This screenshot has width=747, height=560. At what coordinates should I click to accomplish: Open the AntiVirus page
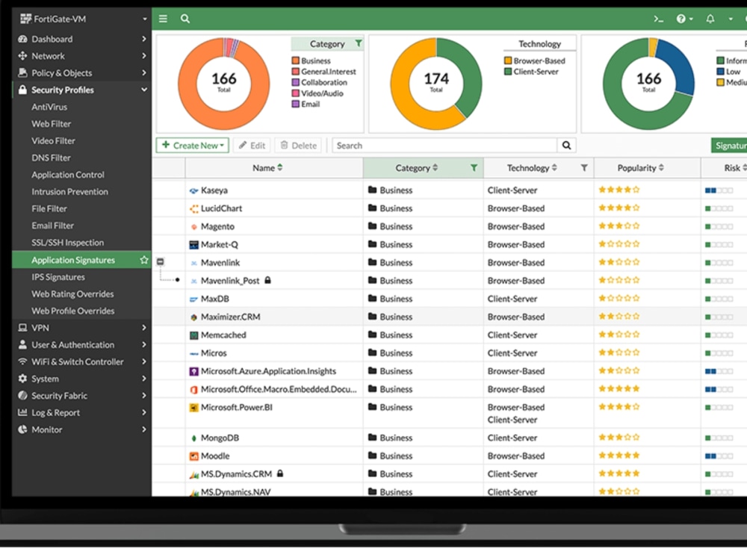[49, 107]
